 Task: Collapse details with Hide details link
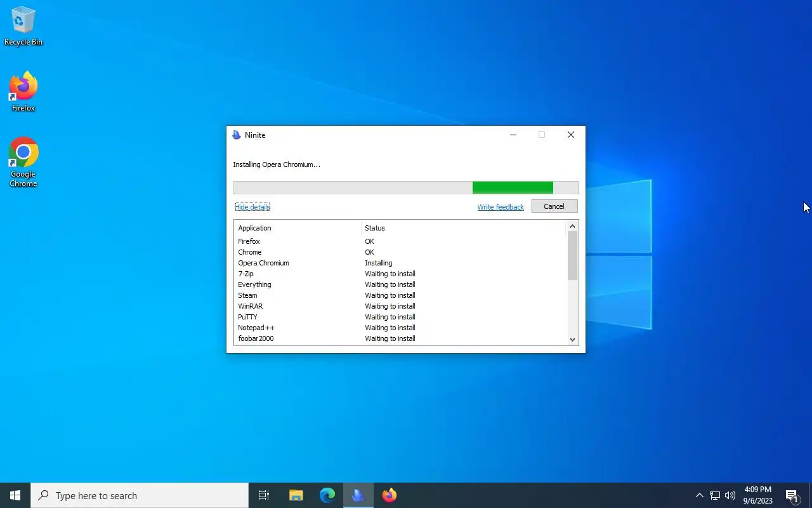tap(252, 207)
